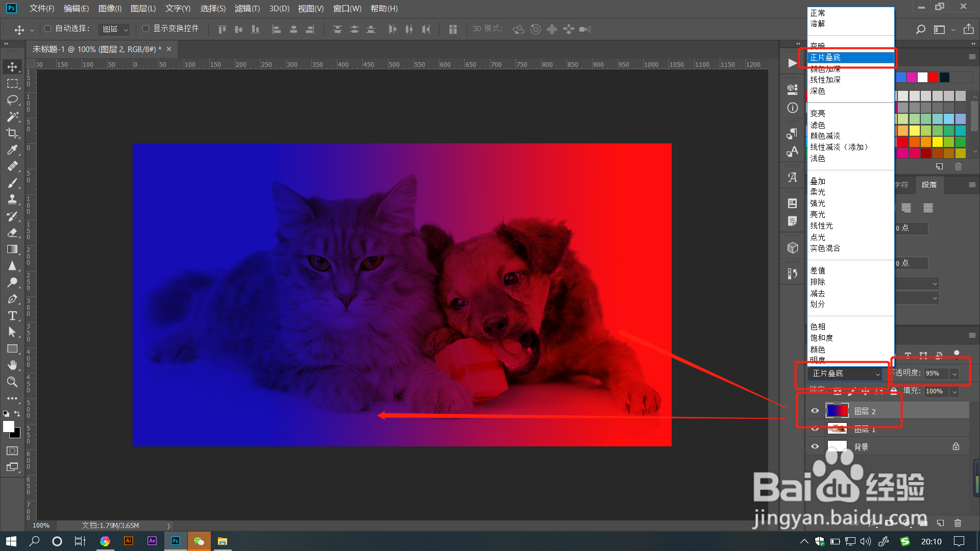Click the opacity 95% value field
The height and width of the screenshot is (551, 980).
pos(936,373)
